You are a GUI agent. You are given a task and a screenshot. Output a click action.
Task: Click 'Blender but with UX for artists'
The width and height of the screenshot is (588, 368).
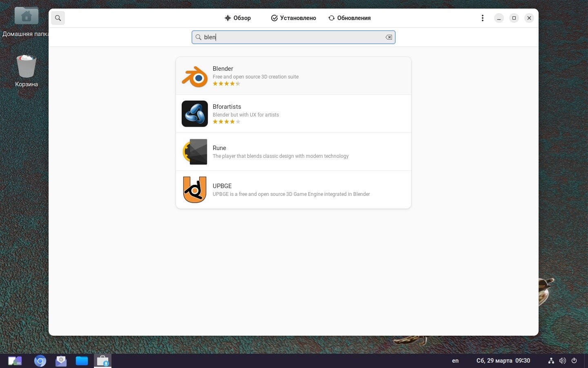[246, 115]
